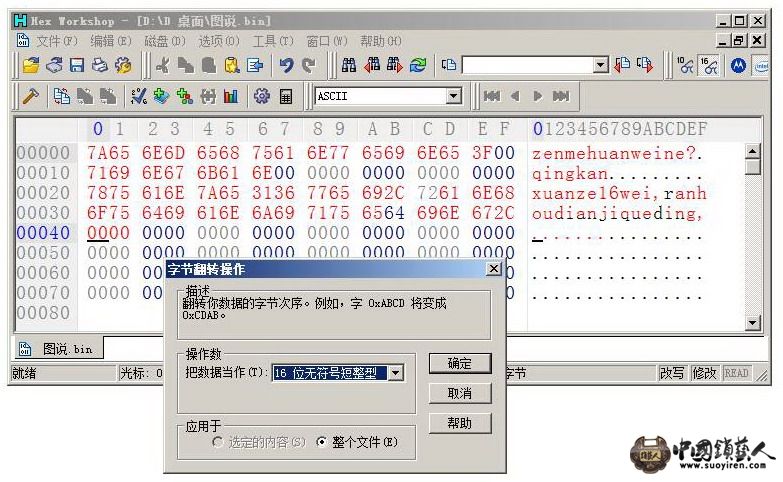Screen dimensions: 783x482
Task: Click Find previous binoculars with left arrow
Action: pyautogui.click(x=372, y=65)
